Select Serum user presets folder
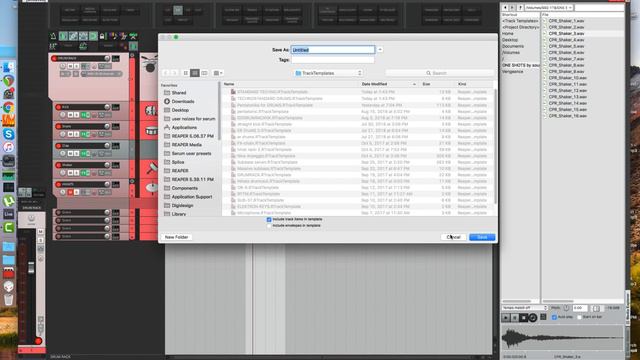Viewport: 640px width, 360px height. point(191,153)
